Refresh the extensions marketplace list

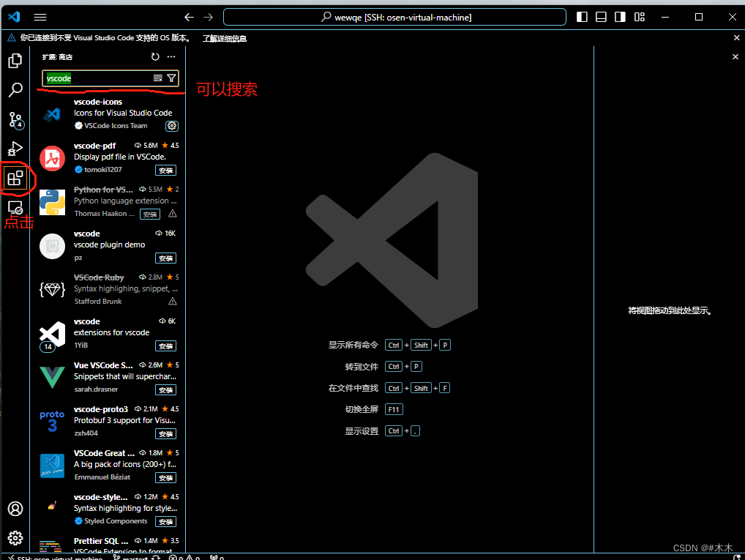pyautogui.click(x=155, y=57)
